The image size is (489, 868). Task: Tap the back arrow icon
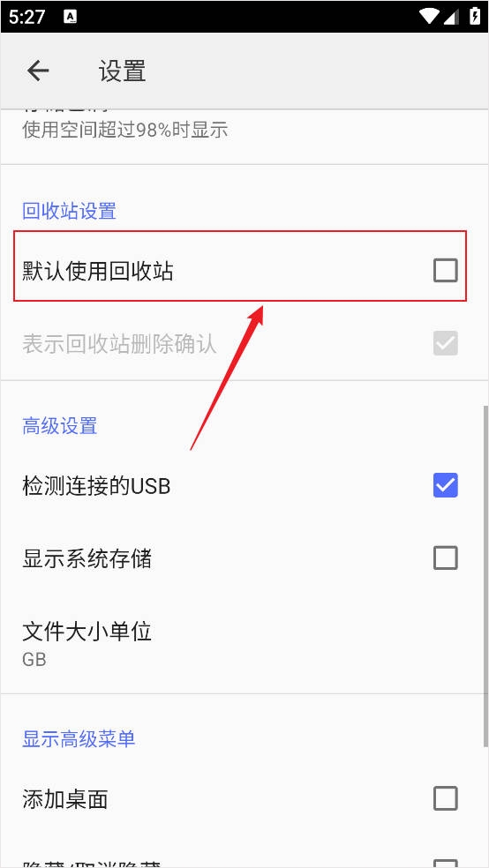(38, 71)
